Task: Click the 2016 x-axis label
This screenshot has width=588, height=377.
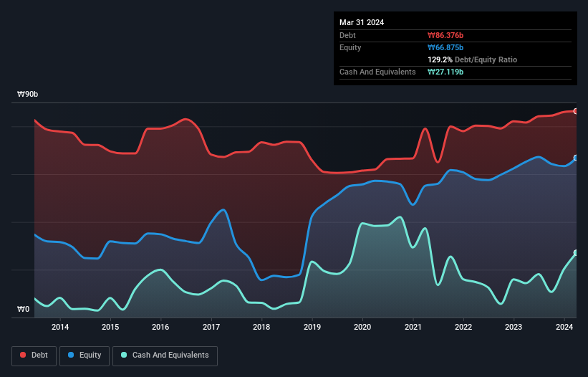Action: point(160,327)
